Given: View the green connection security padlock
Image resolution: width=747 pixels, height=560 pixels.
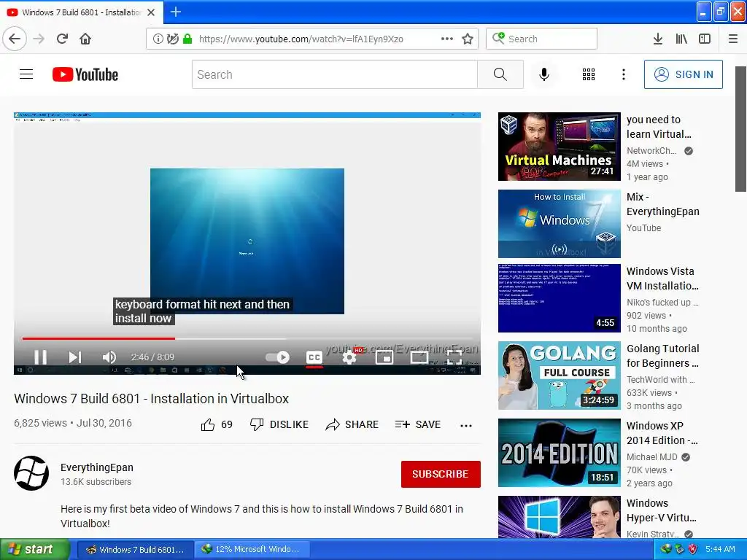Looking at the screenshot, I should pyautogui.click(x=187, y=39).
